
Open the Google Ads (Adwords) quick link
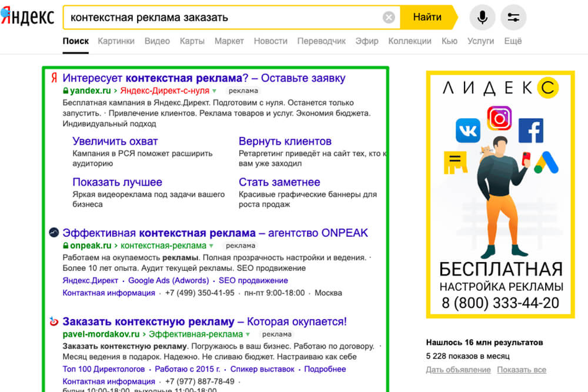tap(168, 280)
